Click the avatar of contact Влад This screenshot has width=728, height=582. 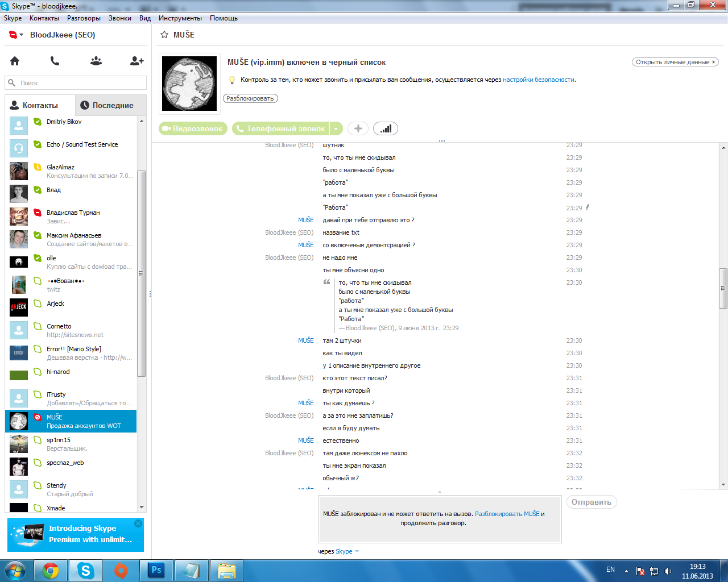point(19,194)
